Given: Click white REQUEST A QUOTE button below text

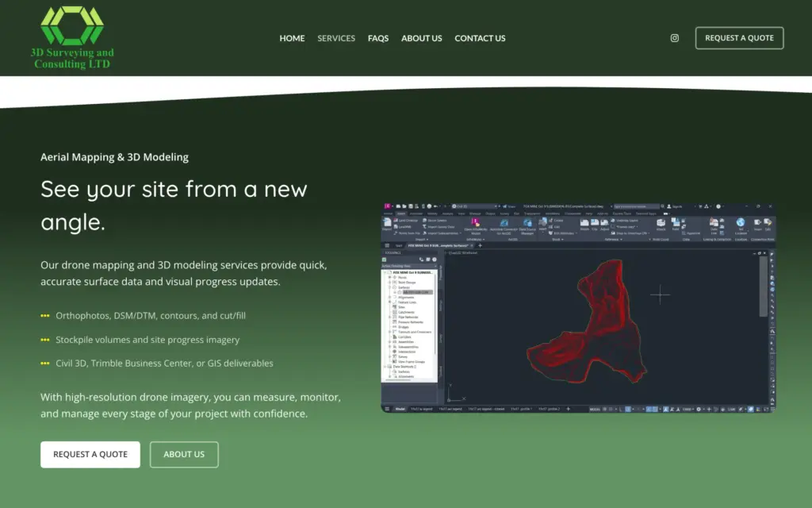Looking at the screenshot, I should pos(90,454).
